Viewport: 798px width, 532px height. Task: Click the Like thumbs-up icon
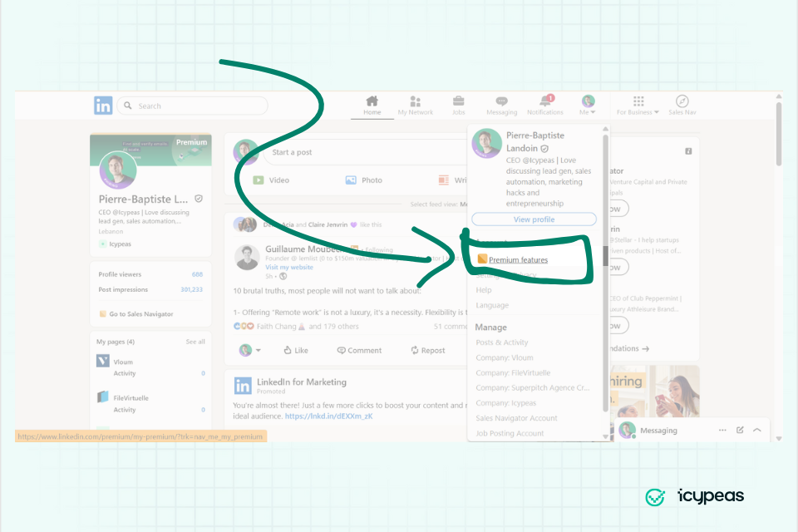pyautogui.click(x=288, y=350)
